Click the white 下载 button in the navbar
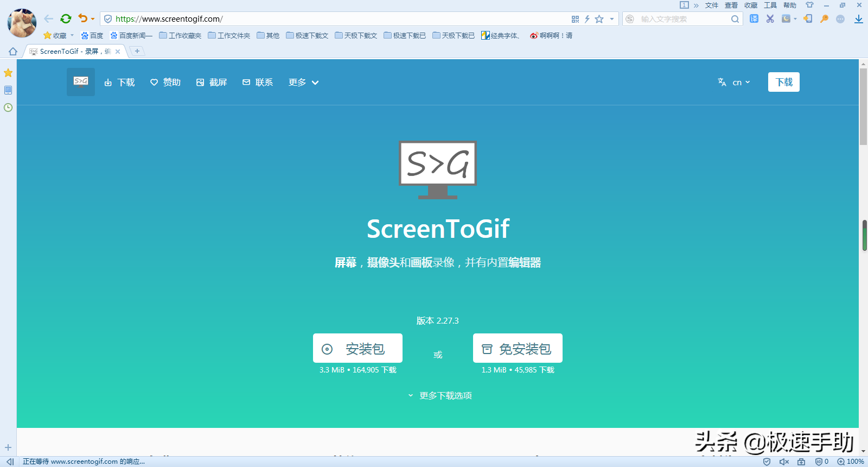 point(784,82)
